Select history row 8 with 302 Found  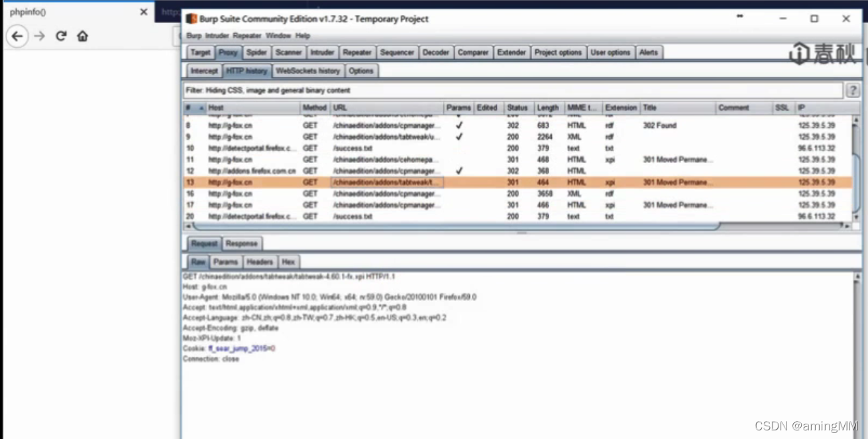pyautogui.click(x=516, y=125)
